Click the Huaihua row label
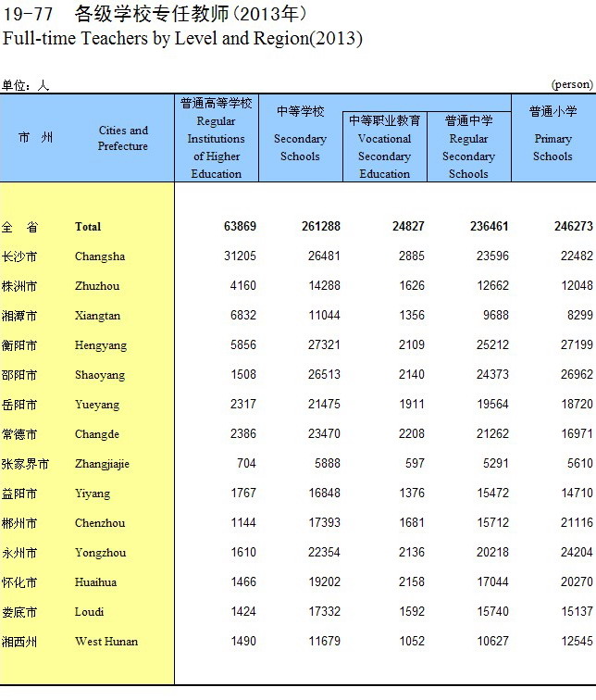 [96, 582]
